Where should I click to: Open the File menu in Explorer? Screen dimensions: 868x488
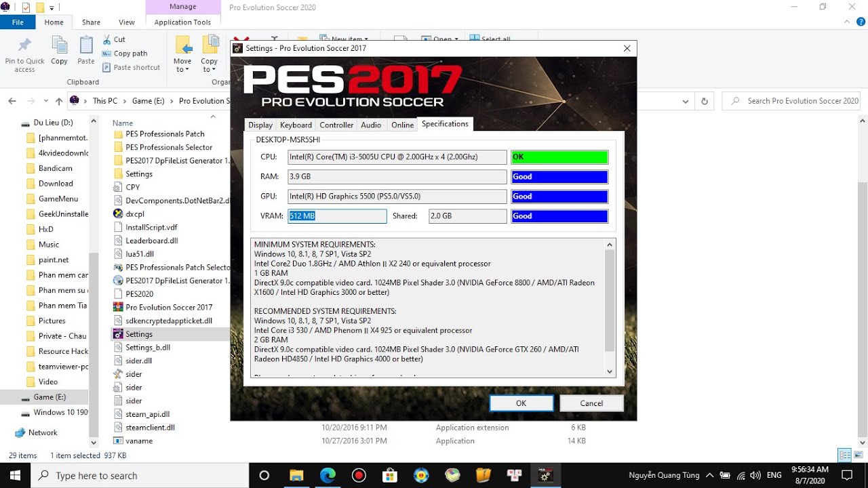point(18,22)
